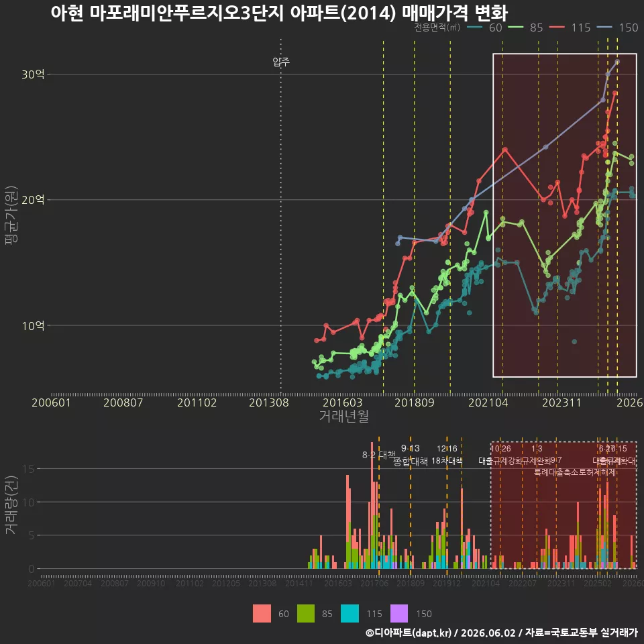Click 200807 tick on price chart axis

123,402
